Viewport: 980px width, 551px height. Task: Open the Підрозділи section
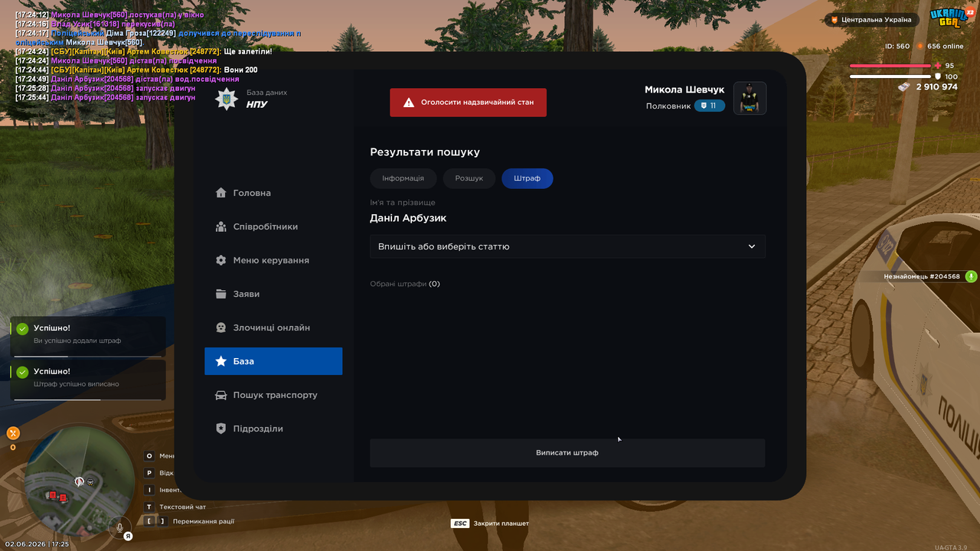[273, 429]
